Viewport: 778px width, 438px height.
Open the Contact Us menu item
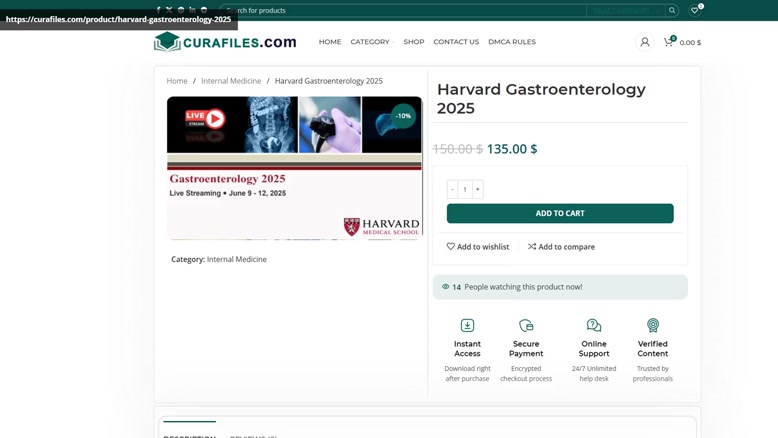click(456, 42)
